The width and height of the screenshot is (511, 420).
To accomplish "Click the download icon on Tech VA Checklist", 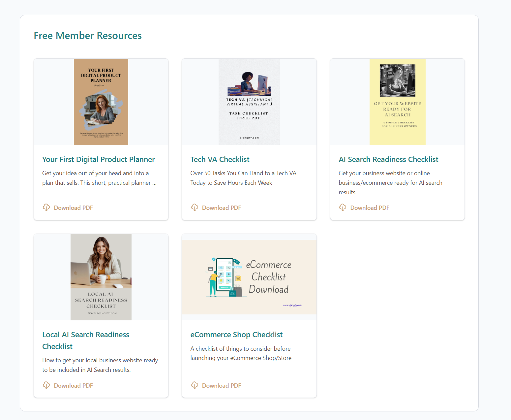I will coord(195,207).
